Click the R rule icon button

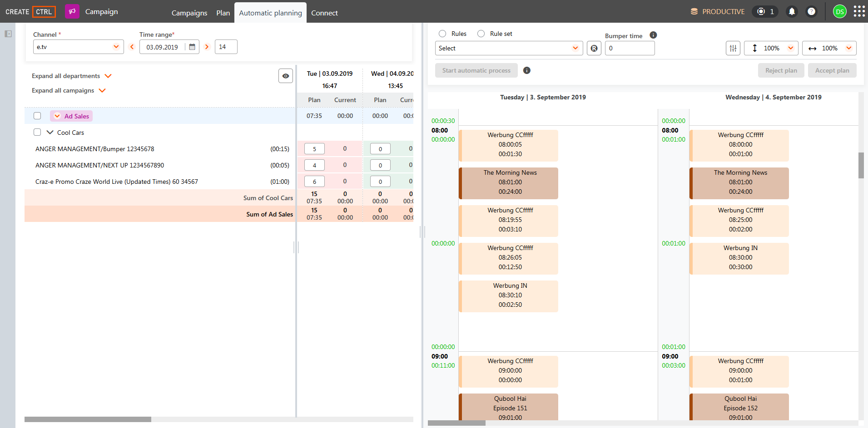pos(594,48)
